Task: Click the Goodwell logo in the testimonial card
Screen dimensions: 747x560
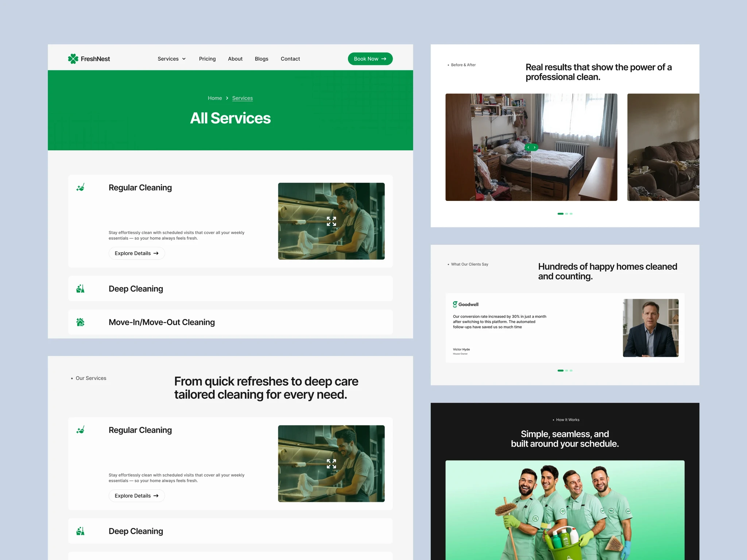Action: tap(465, 304)
